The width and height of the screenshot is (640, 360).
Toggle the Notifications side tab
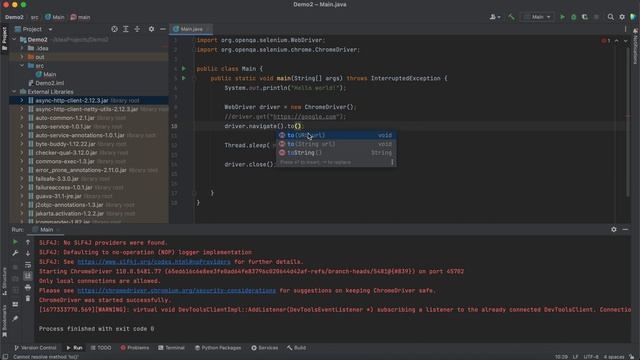[636, 46]
